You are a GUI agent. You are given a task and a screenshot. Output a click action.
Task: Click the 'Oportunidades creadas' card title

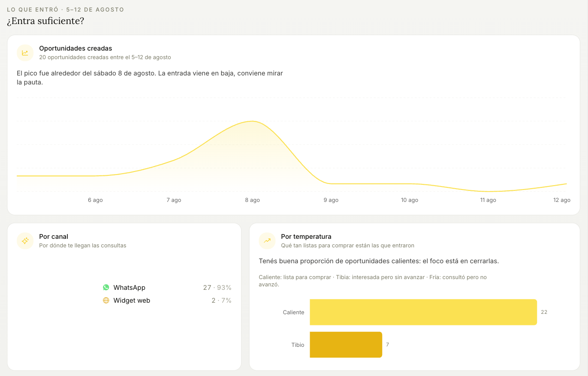75,48
